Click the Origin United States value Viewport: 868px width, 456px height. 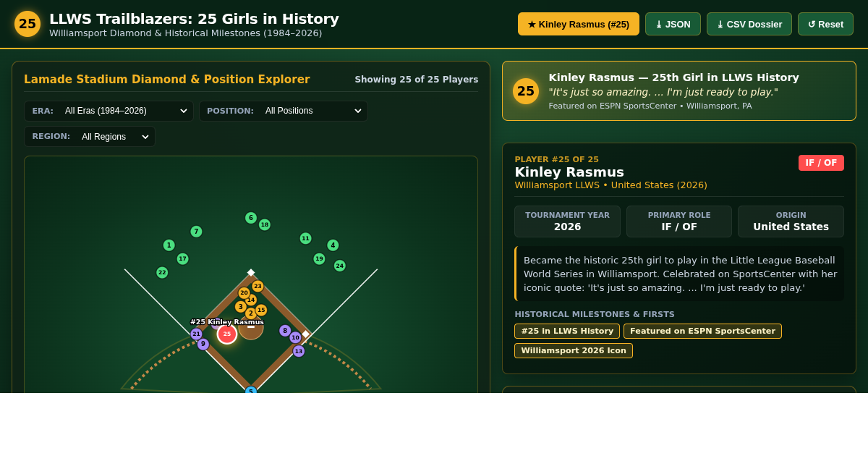(791, 227)
